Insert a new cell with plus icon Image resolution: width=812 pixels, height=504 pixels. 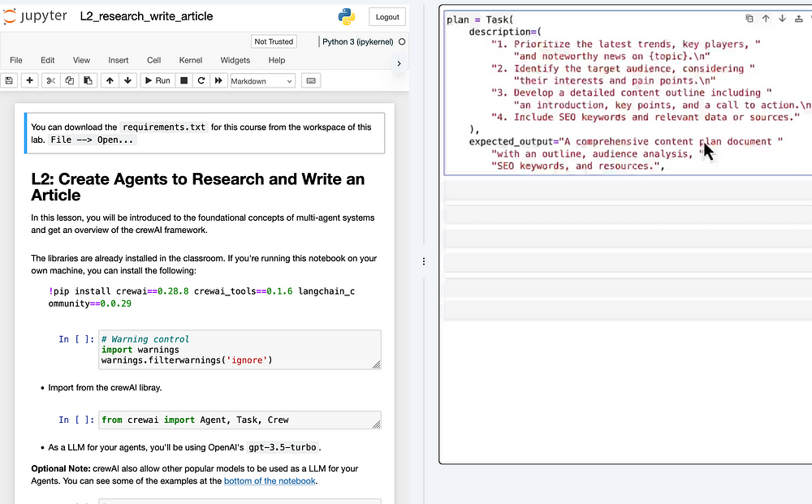coord(30,80)
